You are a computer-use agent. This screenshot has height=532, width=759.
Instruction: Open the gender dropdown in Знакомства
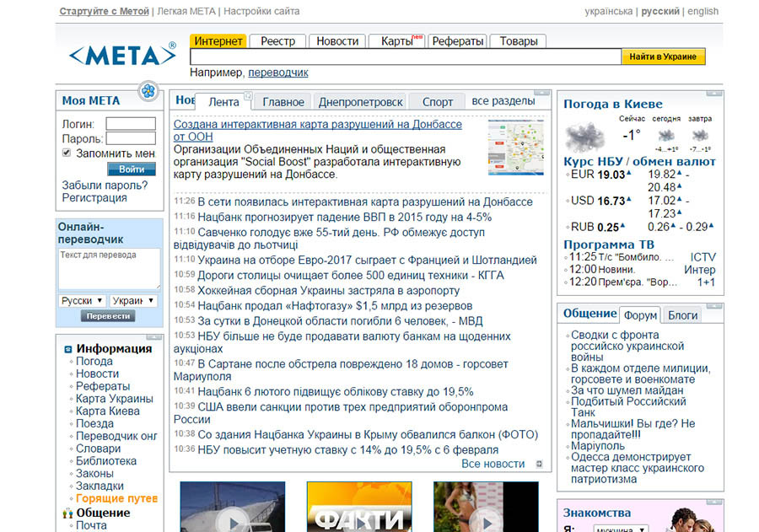click(621, 529)
